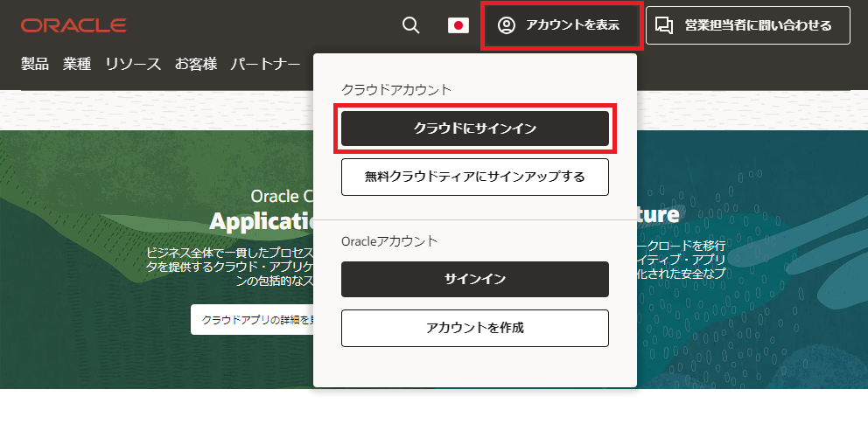Viewport: 868px width, 424px height.
Task: Click the Japan flag country selector
Action: [x=458, y=25]
